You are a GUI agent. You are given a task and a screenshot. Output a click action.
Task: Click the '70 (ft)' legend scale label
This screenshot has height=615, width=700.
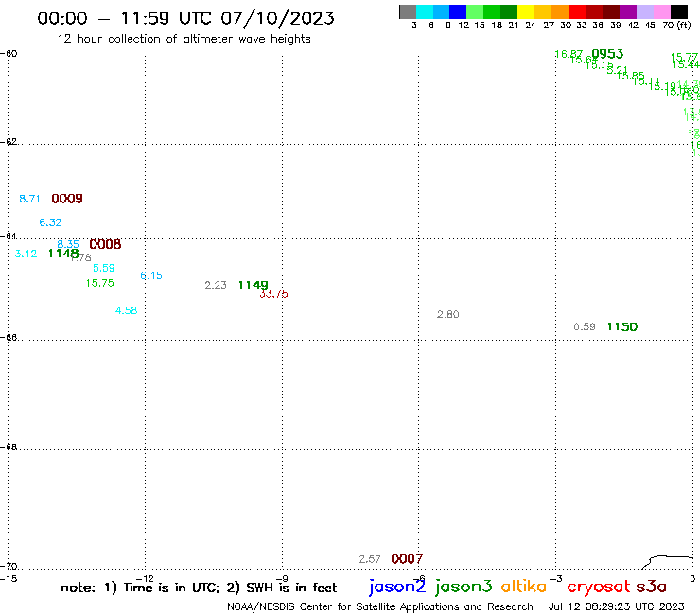click(676, 26)
